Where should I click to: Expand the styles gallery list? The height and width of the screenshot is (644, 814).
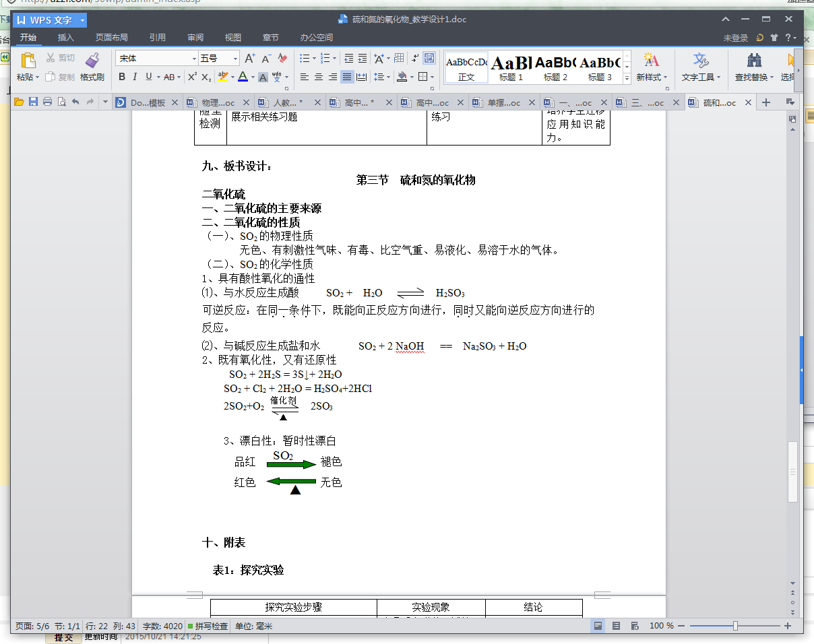click(x=627, y=78)
